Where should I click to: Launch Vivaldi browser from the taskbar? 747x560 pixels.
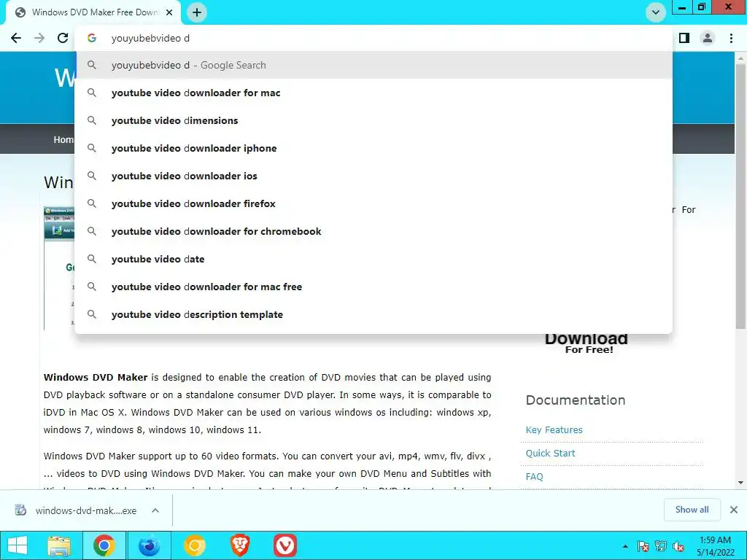pyautogui.click(x=285, y=545)
